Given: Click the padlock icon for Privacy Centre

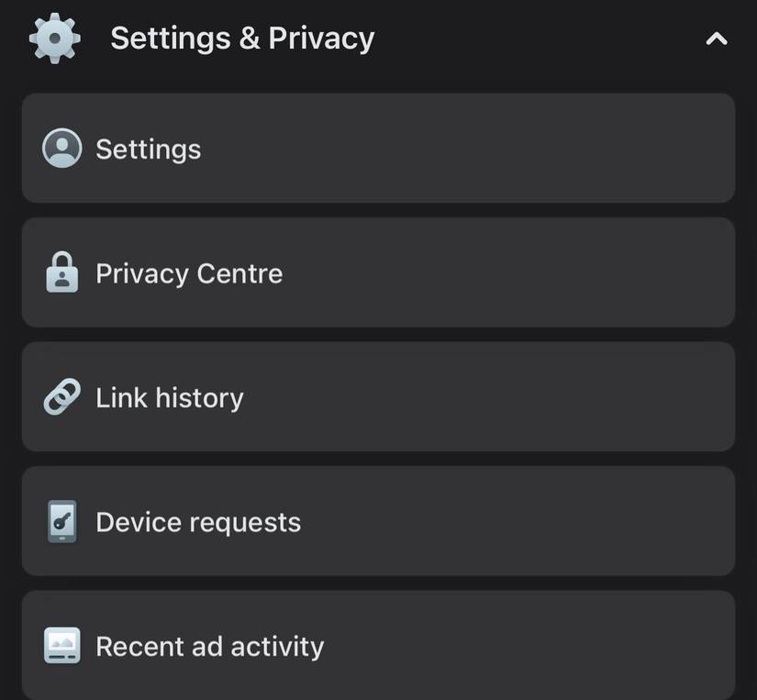Looking at the screenshot, I should (62, 272).
